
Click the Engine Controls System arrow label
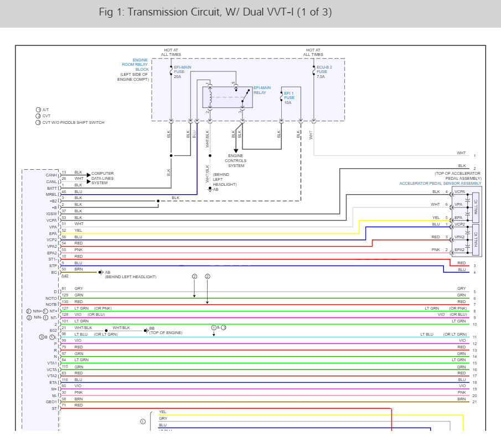point(235,160)
